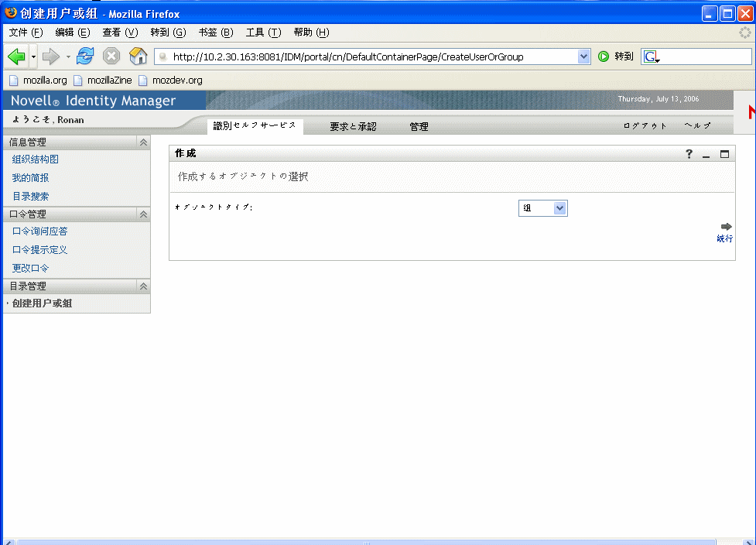Open the 工具 (T) menu
Image resolution: width=756 pixels, height=545 pixels.
pyautogui.click(x=263, y=33)
